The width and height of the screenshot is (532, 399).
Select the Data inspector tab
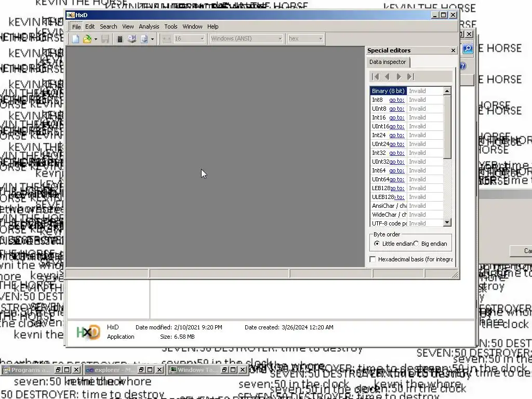coord(388,62)
